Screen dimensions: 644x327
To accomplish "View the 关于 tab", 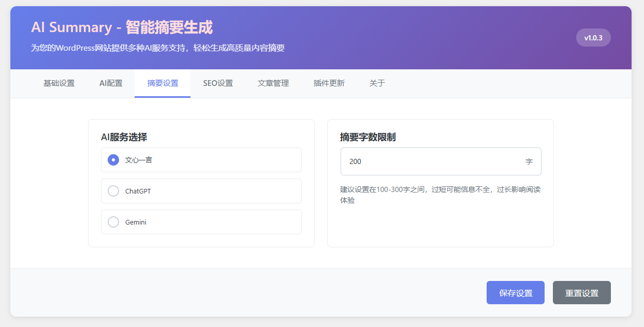I will pyautogui.click(x=377, y=83).
